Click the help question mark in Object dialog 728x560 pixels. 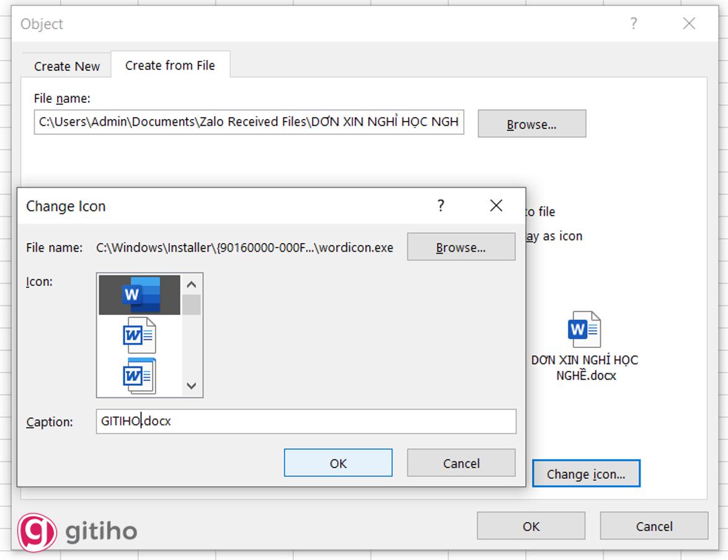pos(633,24)
